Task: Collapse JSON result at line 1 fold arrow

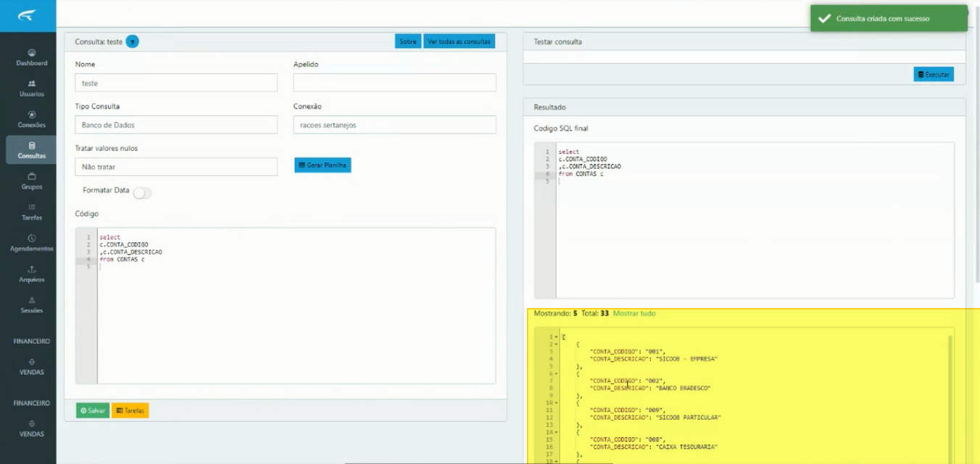Action: click(x=556, y=337)
